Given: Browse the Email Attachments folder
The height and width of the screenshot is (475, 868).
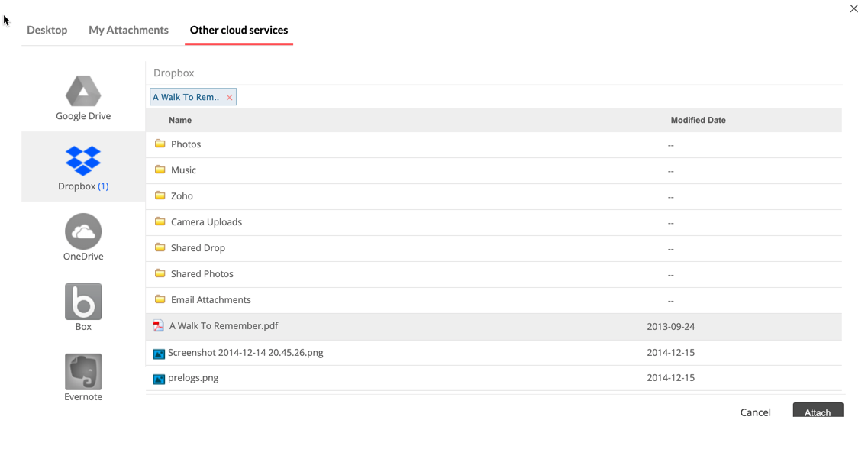Looking at the screenshot, I should (x=211, y=300).
